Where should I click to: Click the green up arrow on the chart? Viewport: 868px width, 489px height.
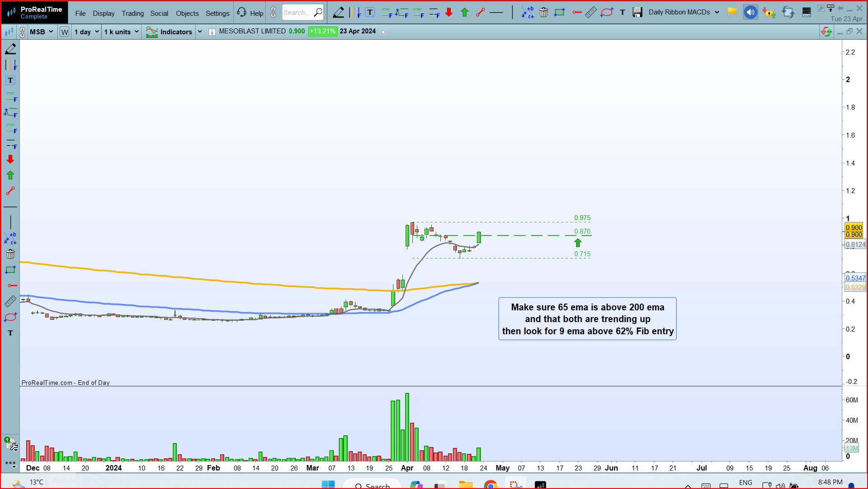[x=578, y=243]
